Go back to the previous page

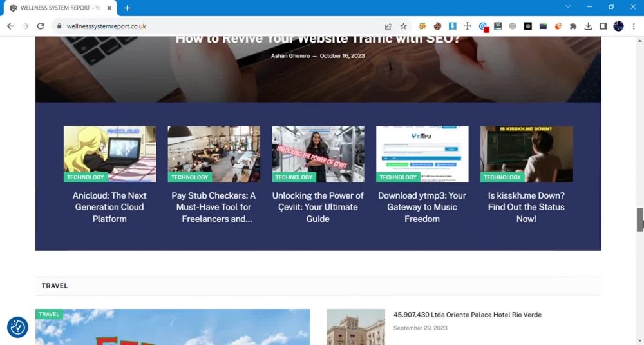pyautogui.click(x=10, y=26)
